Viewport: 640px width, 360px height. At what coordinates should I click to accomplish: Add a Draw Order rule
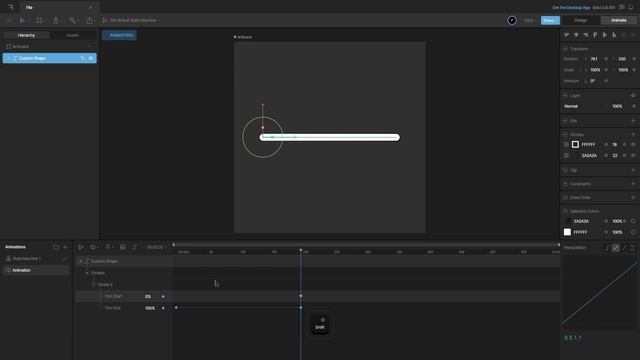(x=633, y=198)
